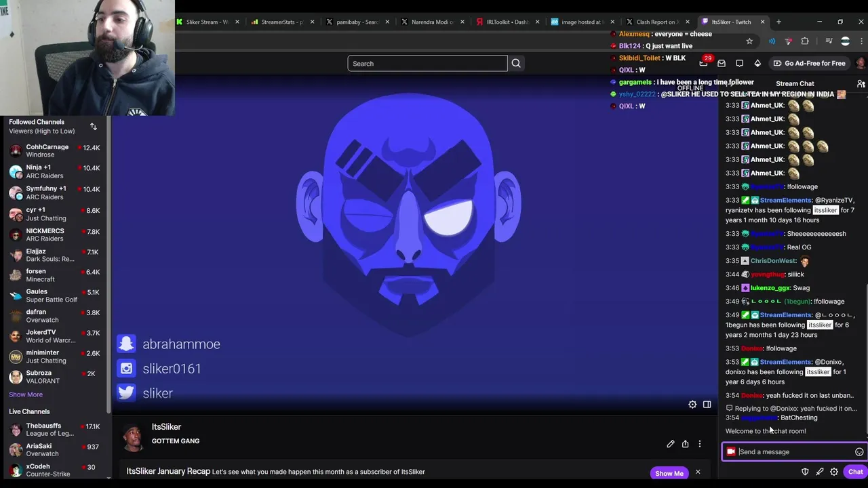This screenshot has width=868, height=488.
Task: Open miniminter Just Chatting channel
Action: [x=54, y=357]
